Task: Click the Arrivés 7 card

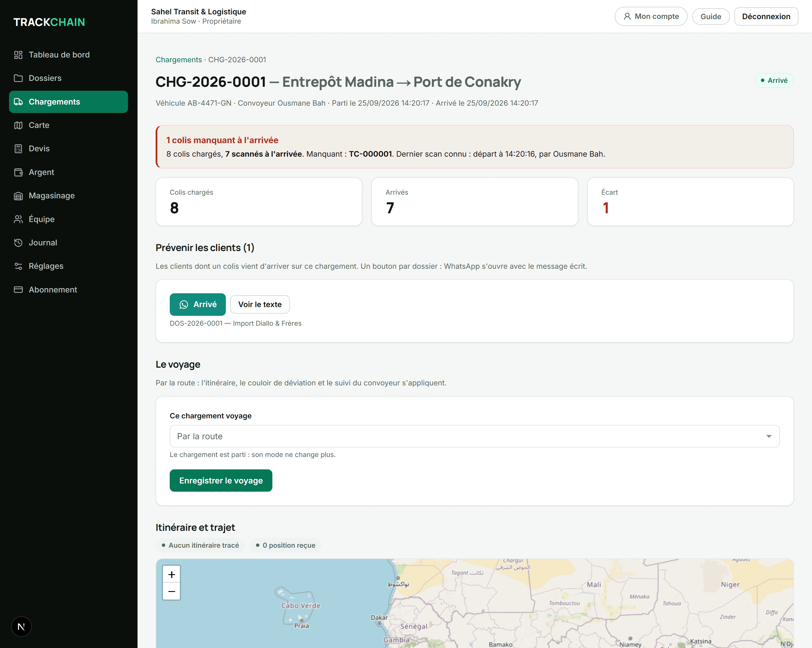Action: 475,202
